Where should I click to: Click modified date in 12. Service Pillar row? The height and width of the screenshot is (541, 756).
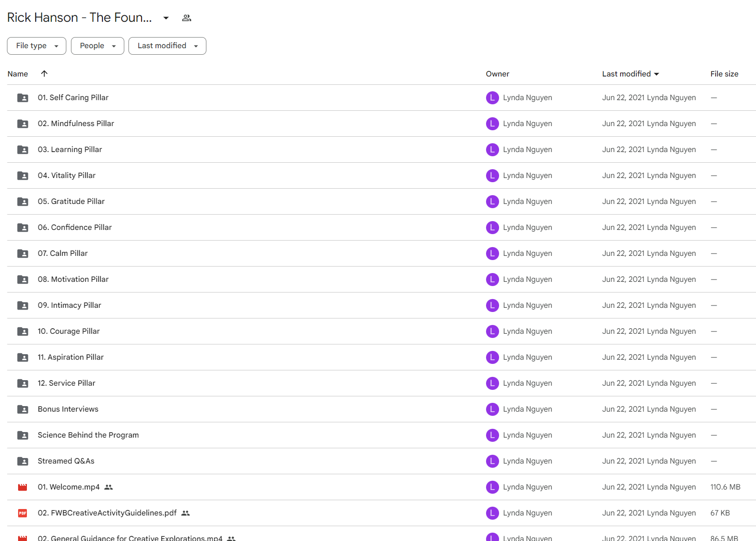coord(649,383)
